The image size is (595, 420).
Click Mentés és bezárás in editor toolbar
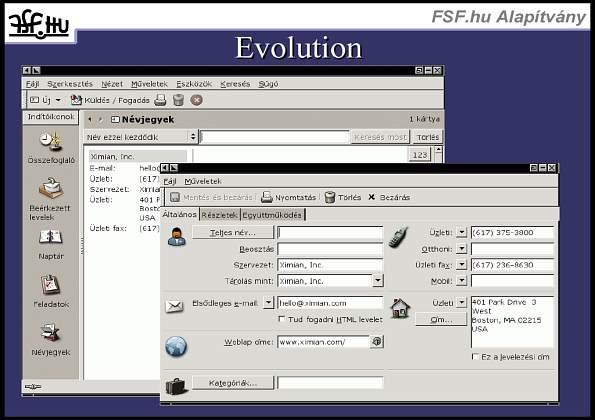(211, 197)
